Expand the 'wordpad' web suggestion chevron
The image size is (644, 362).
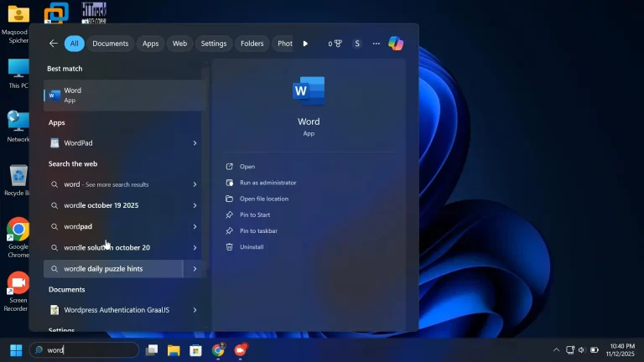195,226
